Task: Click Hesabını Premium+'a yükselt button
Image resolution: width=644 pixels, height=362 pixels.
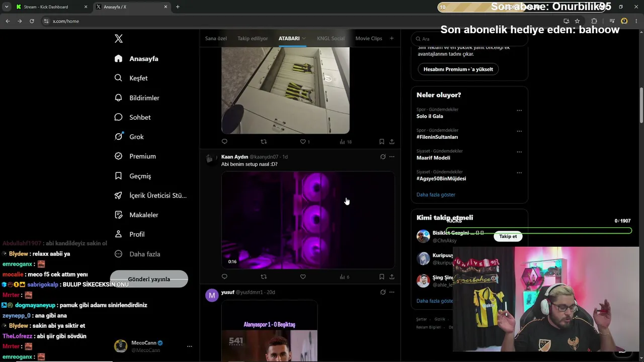Action: (x=458, y=69)
